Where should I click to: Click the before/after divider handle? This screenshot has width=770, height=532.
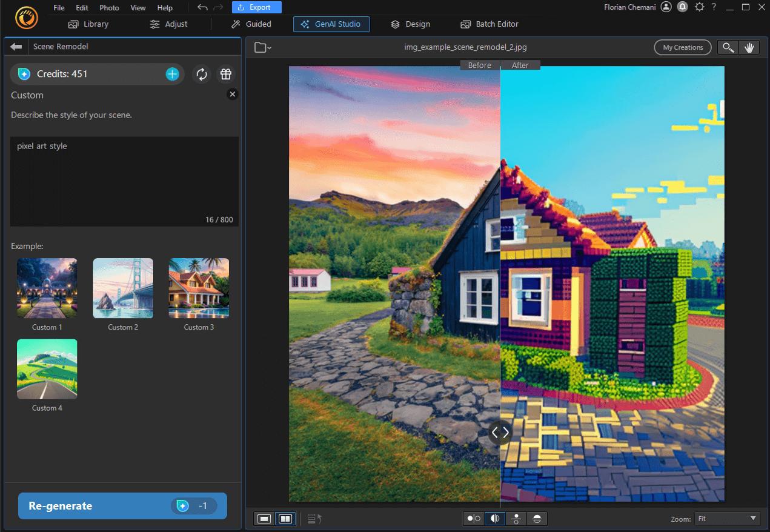(500, 432)
